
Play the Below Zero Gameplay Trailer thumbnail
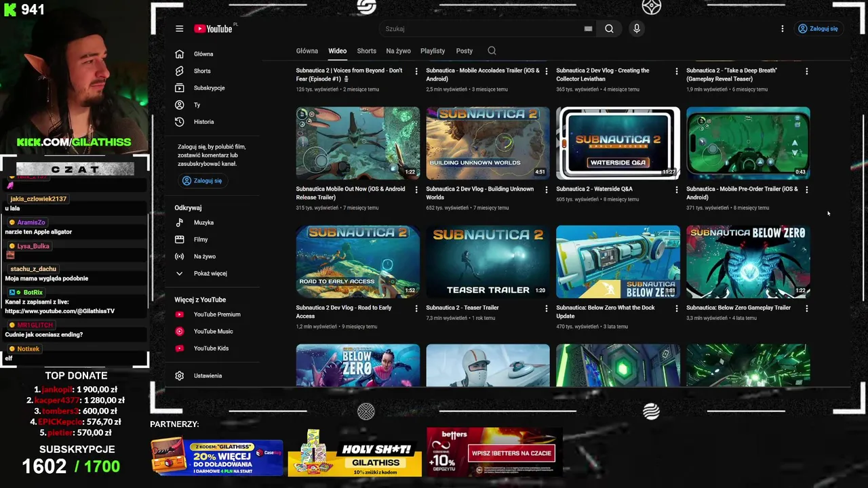748,262
